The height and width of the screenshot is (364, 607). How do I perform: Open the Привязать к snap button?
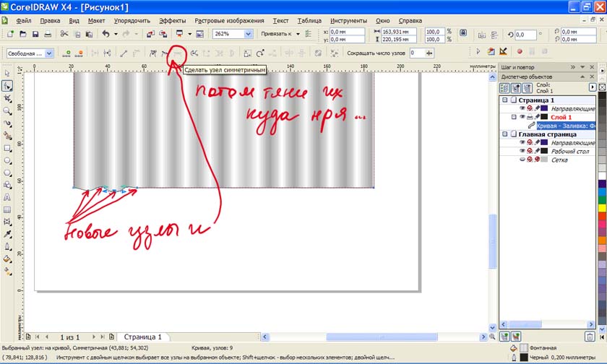(279, 34)
